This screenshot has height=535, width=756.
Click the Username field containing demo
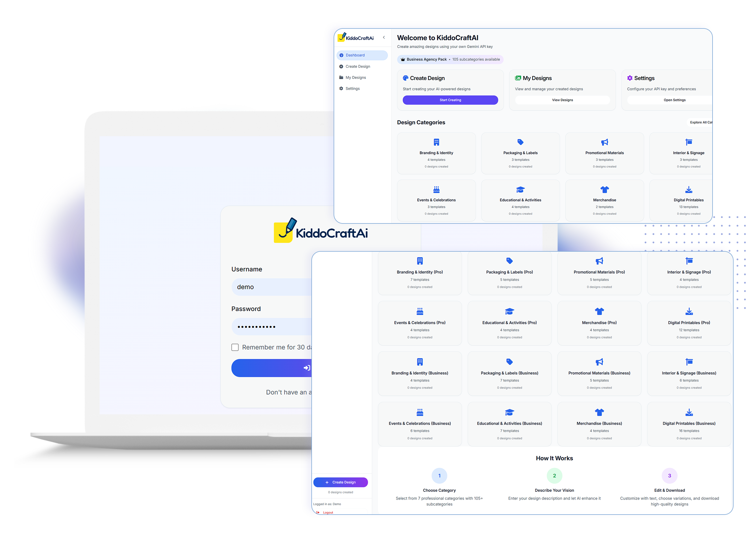[x=271, y=287]
